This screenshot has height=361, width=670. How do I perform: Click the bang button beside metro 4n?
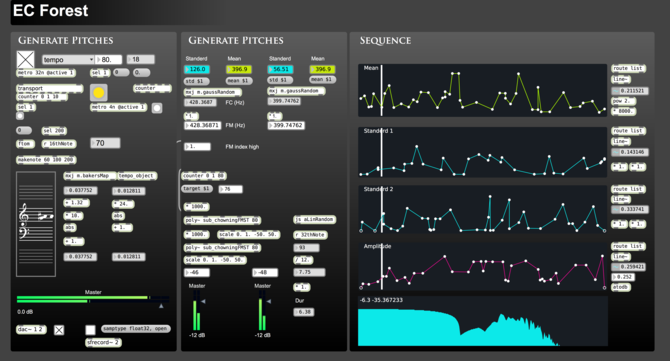pos(157,108)
